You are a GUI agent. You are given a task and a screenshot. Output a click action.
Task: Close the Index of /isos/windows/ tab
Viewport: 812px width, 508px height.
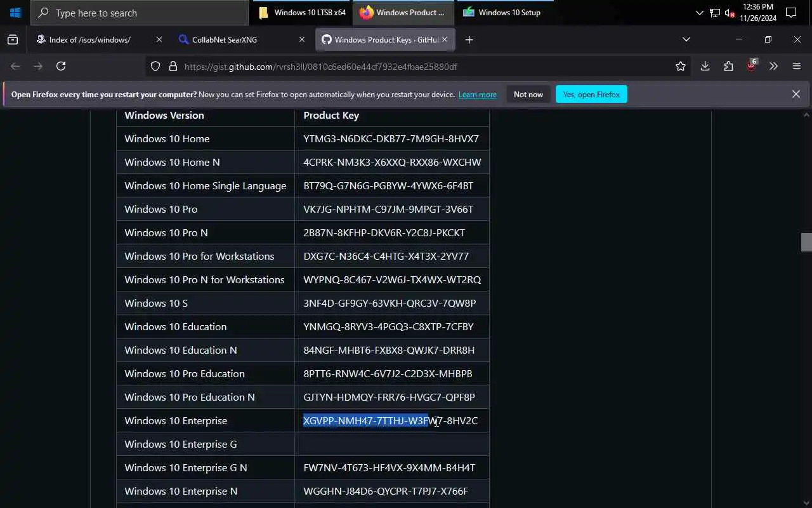(x=159, y=39)
